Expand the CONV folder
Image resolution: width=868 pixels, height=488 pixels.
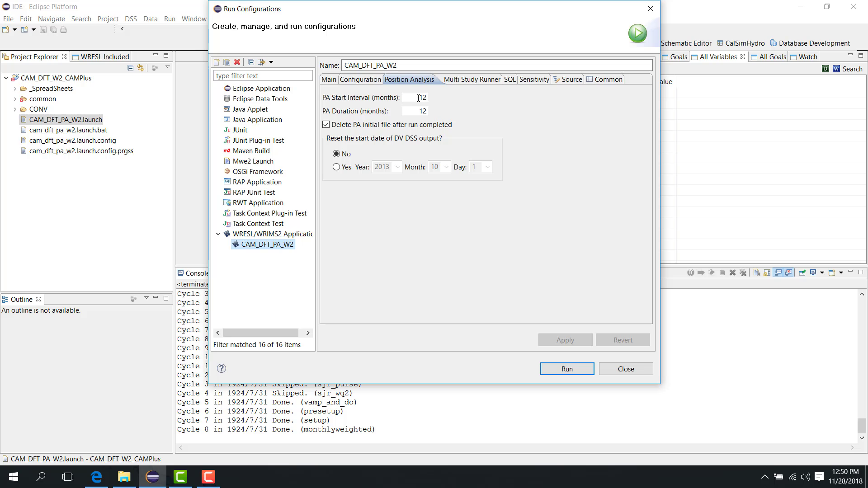15,109
